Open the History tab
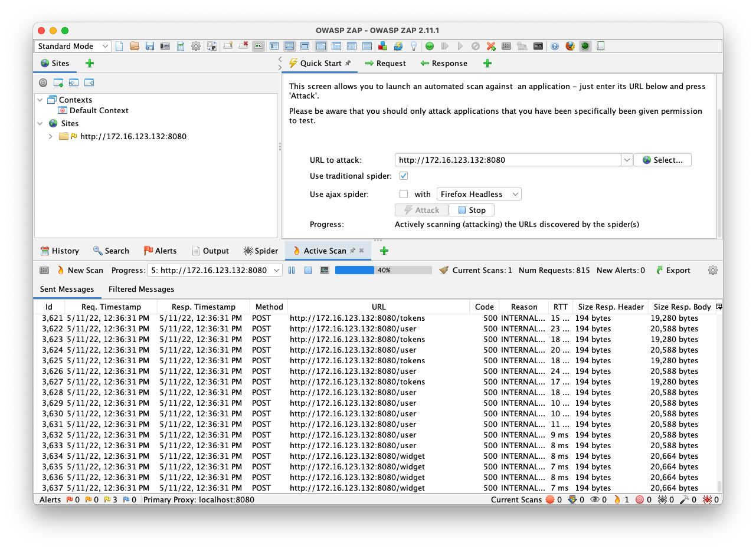Screen dimensions: 756x549 click(60, 251)
